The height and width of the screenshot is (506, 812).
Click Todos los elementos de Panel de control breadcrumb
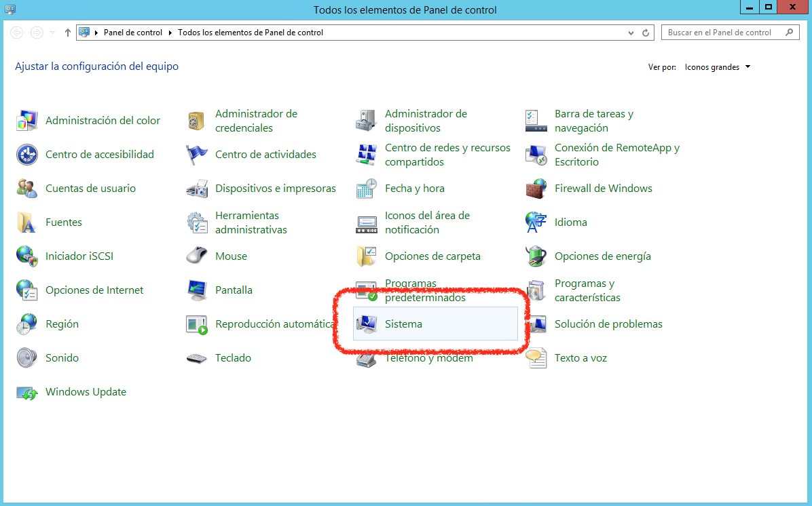[x=251, y=33]
